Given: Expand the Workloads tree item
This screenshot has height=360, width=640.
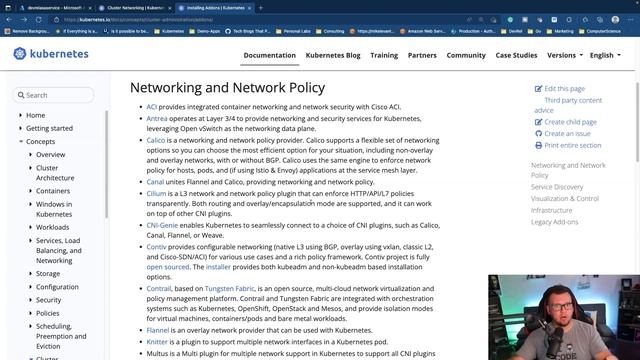Looking at the screenshot, I should tap(30, 227).
